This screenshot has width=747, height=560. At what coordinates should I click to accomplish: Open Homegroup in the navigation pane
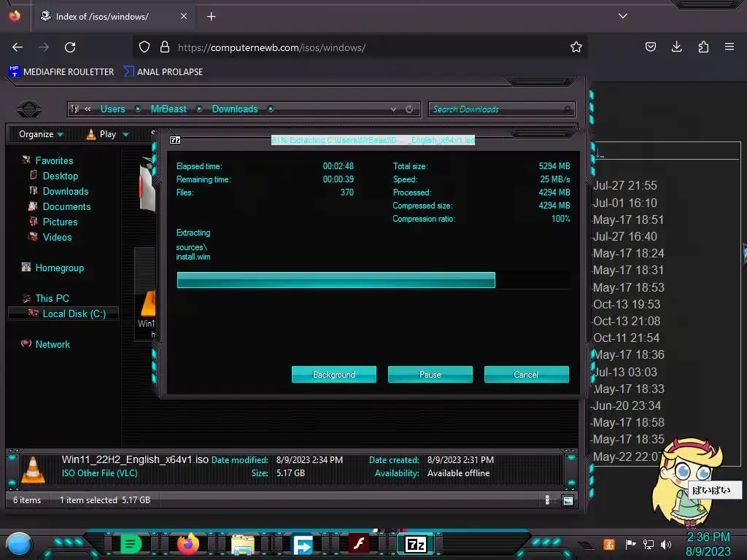click(59, 268)
